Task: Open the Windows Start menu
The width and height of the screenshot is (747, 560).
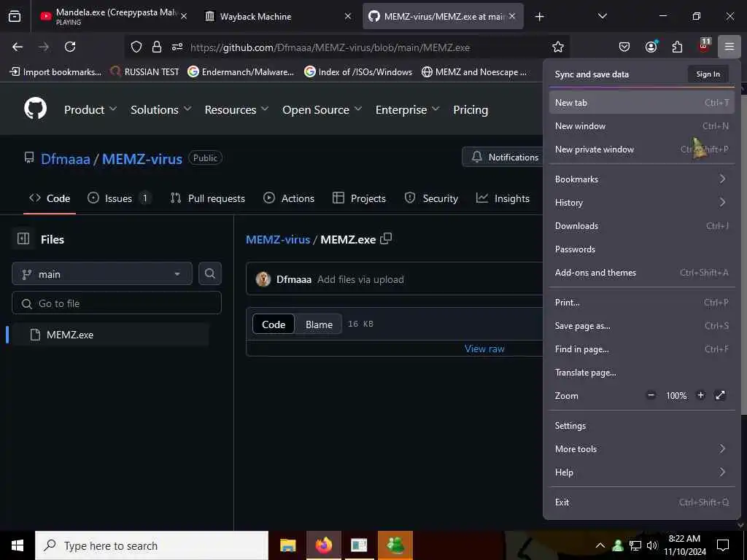Action: pos(18,545)
